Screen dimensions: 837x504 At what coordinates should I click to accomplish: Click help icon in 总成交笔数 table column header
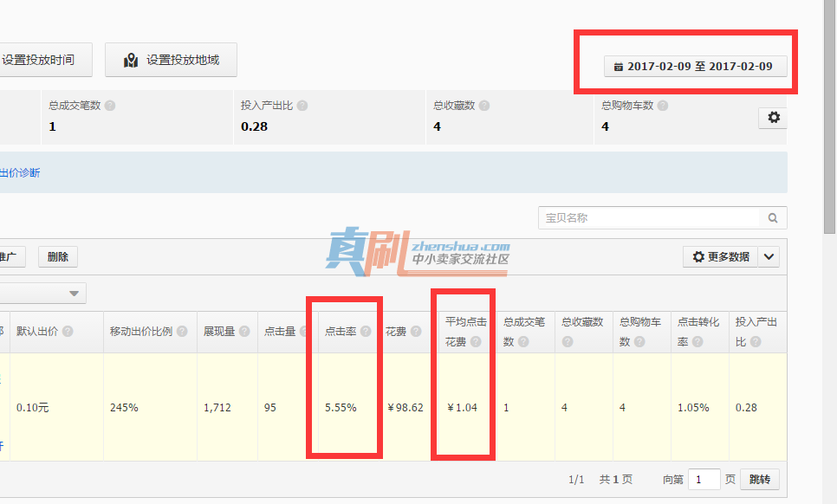pos(523,342)
